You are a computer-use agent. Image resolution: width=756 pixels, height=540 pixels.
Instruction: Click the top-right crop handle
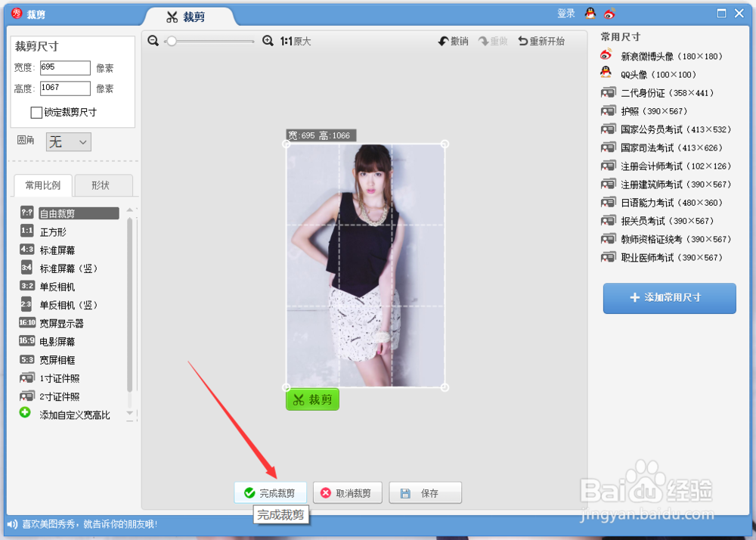click(x=445, y=144)
